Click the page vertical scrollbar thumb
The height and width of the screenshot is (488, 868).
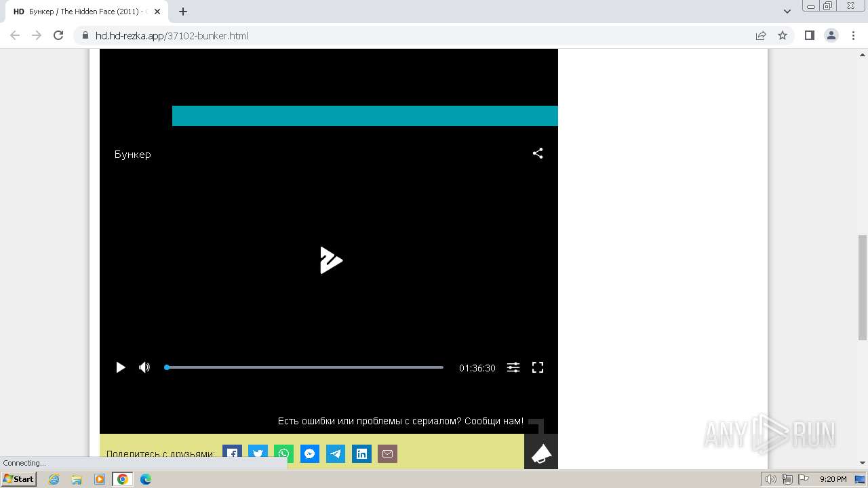863,287
